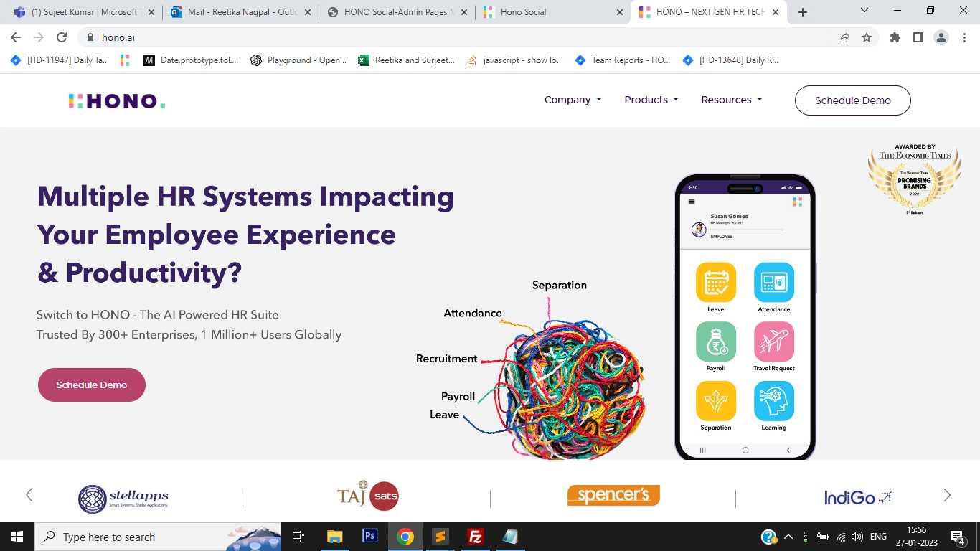
Task: Bookmark this page with the star icon
Action: click(x=867, y=37)
